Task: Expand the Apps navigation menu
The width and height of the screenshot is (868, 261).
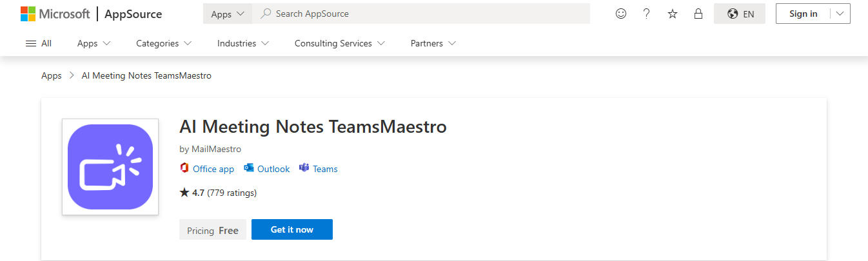Action: coord(94,43)
